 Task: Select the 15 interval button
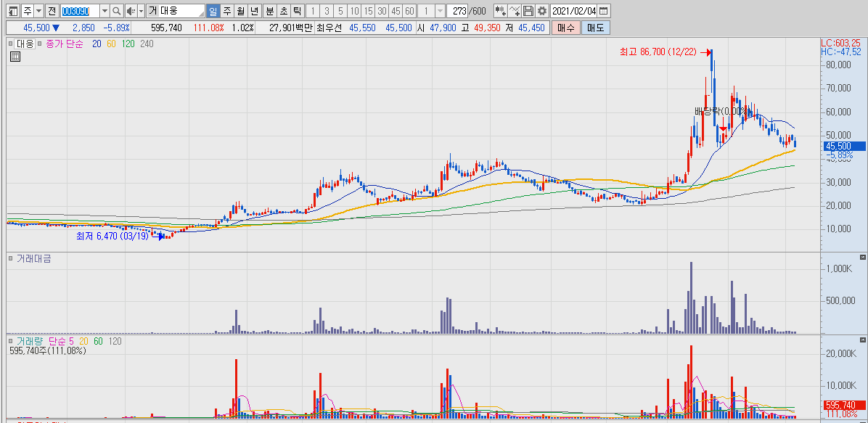(x=368, y=10)
